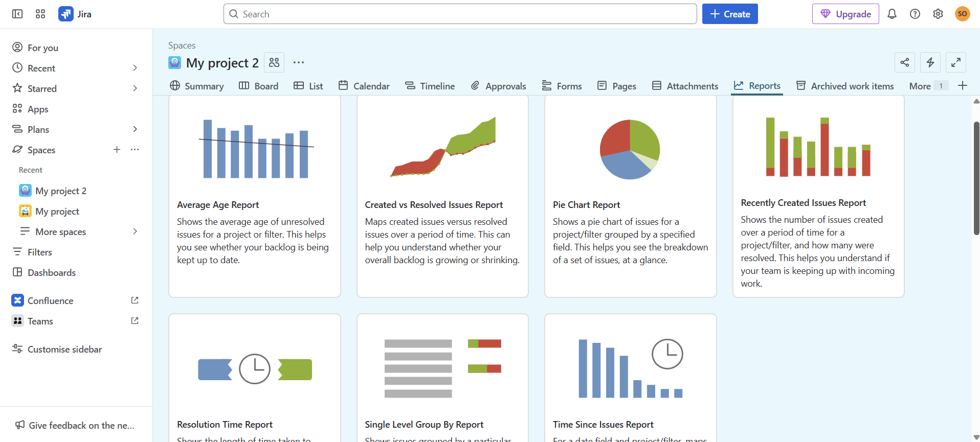Click the Upgrade button
The width and height of the screenshot is (980, 442).
click(845, 14)
